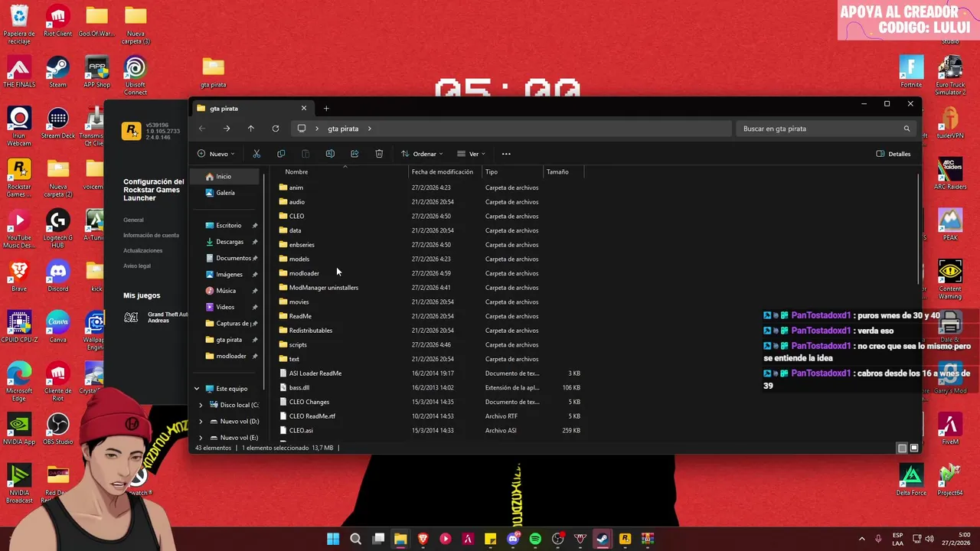Viewport: 980px width, 551px height.
Task: Click the Refresh icon in Explorer
Action: pos(276,129)
